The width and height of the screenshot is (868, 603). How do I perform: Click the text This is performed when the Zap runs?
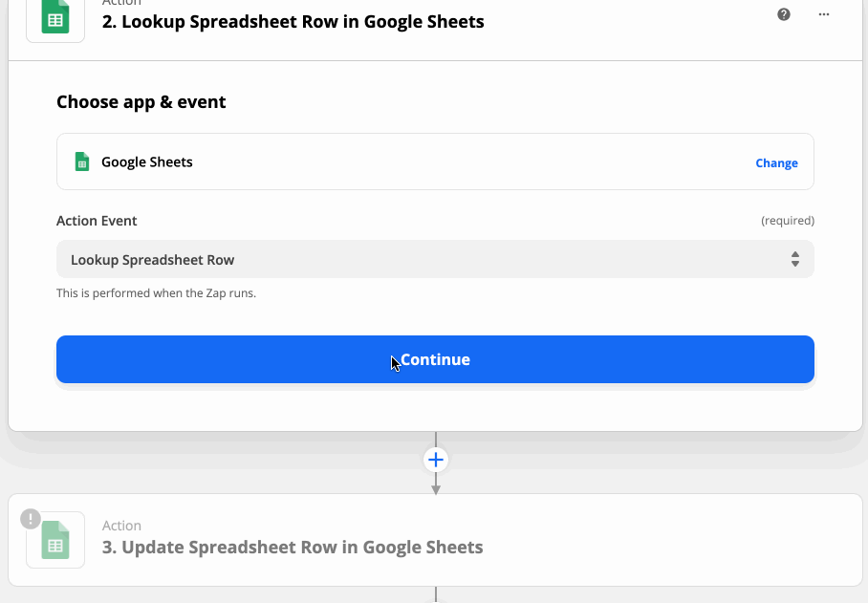156,293
